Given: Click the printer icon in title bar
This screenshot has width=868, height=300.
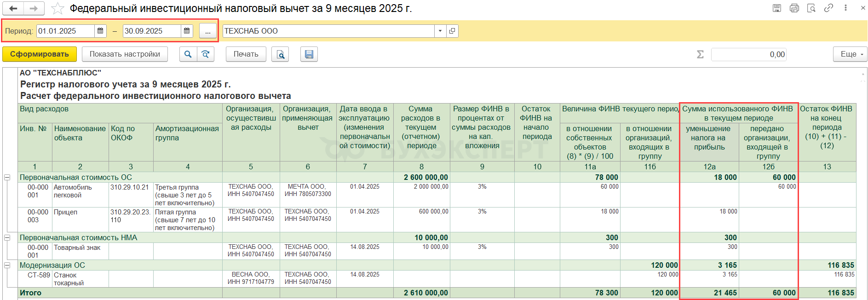Looking at the screenshot, I should pyautogui.click(x=794, y=8).
